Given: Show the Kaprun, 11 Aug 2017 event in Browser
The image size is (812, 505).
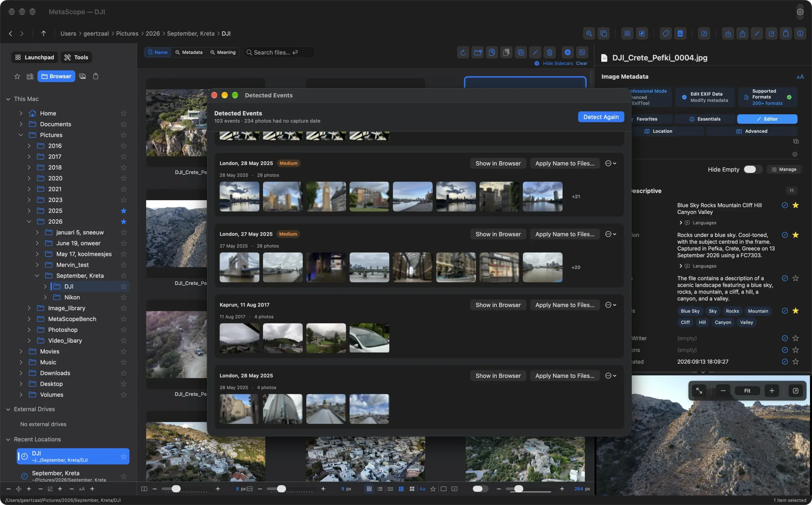Looking at the screenshot, I should point(498,305).
